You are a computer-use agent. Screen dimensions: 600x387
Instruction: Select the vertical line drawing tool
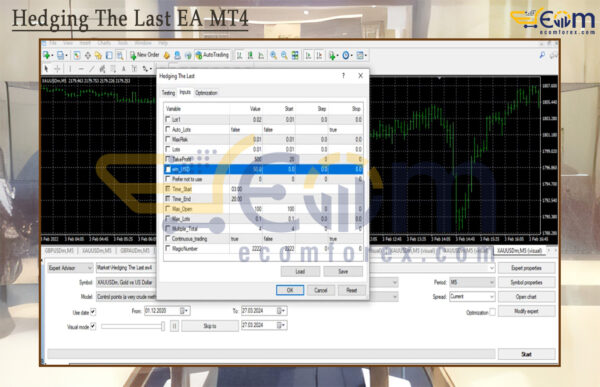point(70,69)
